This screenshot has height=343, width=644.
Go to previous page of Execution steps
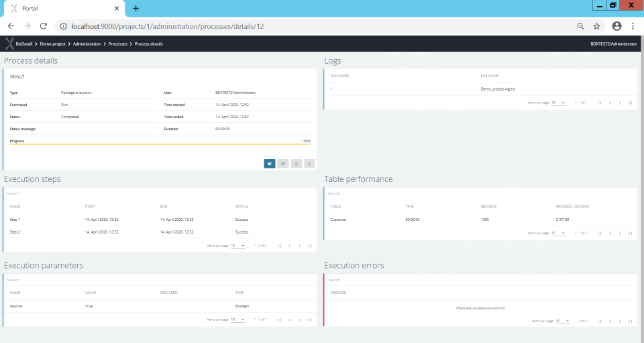click(290, 246)
